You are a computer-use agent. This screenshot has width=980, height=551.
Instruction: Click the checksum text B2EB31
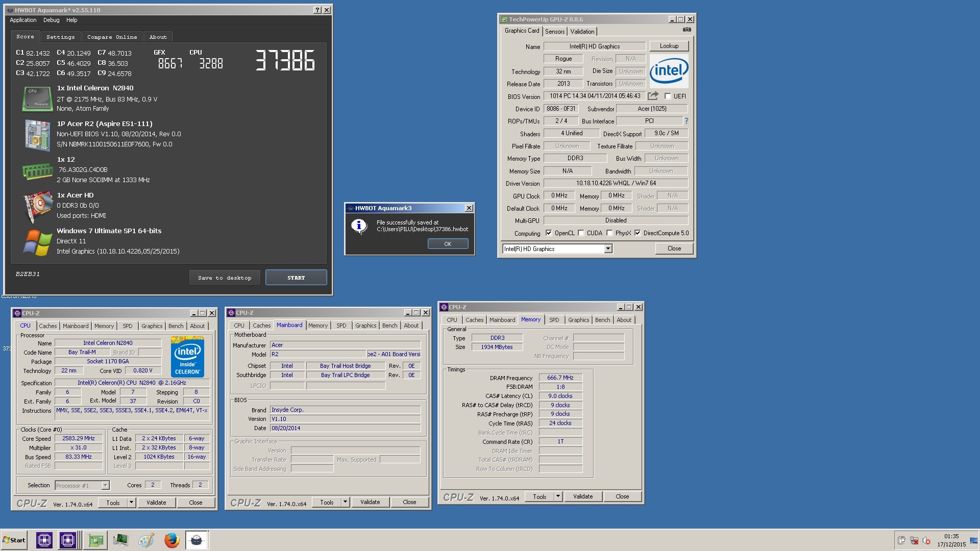28,274
